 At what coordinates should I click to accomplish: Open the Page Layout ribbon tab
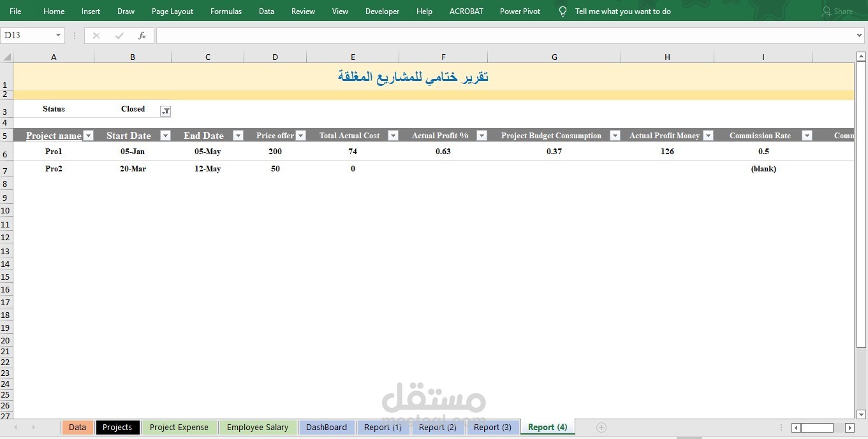pos(172,11)
